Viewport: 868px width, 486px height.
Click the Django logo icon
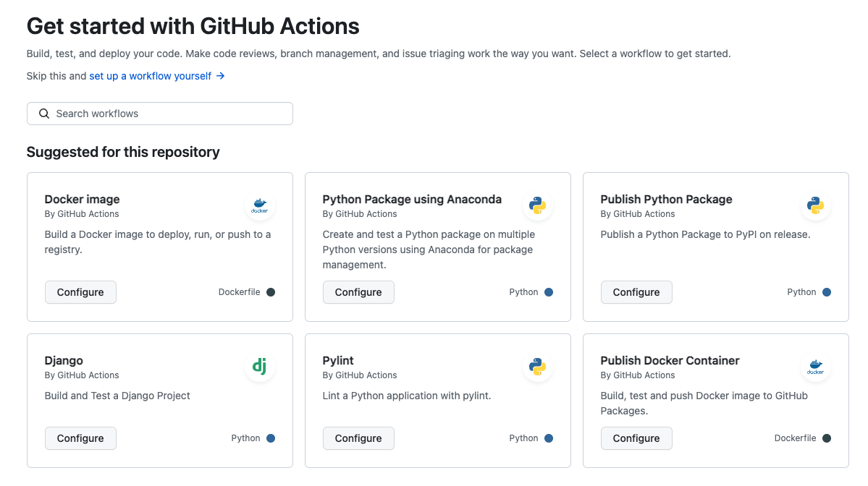click(x=259, y=367)
